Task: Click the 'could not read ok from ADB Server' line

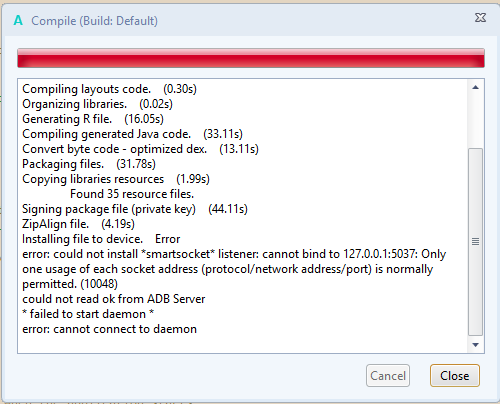Action: (x=113, y=299)
